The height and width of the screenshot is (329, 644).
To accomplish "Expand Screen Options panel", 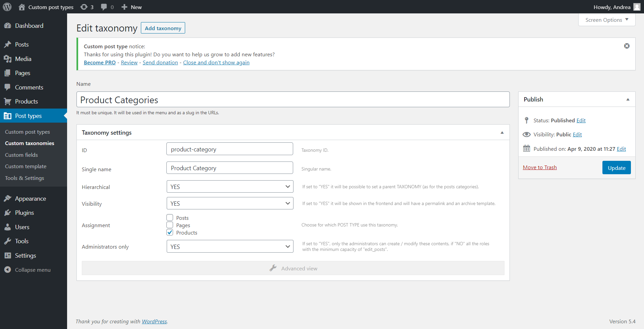I will coord(607,20).
